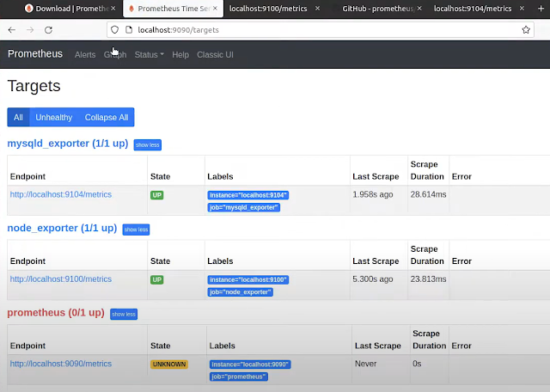The width and height of the screenshot is (550, 392).
Task: Click the job="mysqld_exporter" label
Action: pos(244,207)
